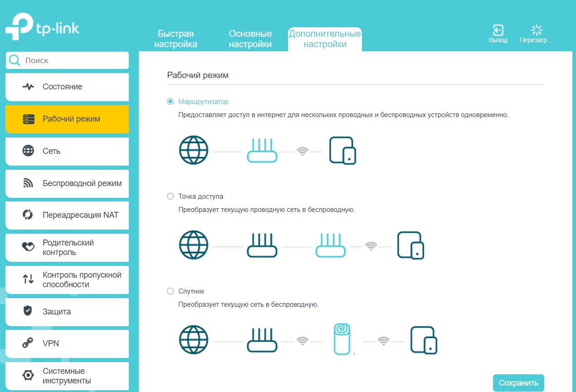Click the Перезагрузка reboot spinner icon

click(537, 30)
